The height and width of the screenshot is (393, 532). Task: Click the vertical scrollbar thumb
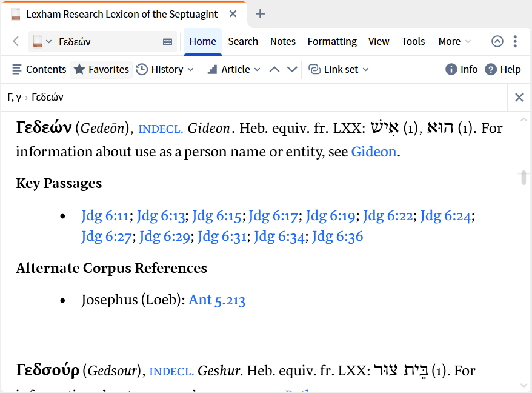tap(524, 178)
